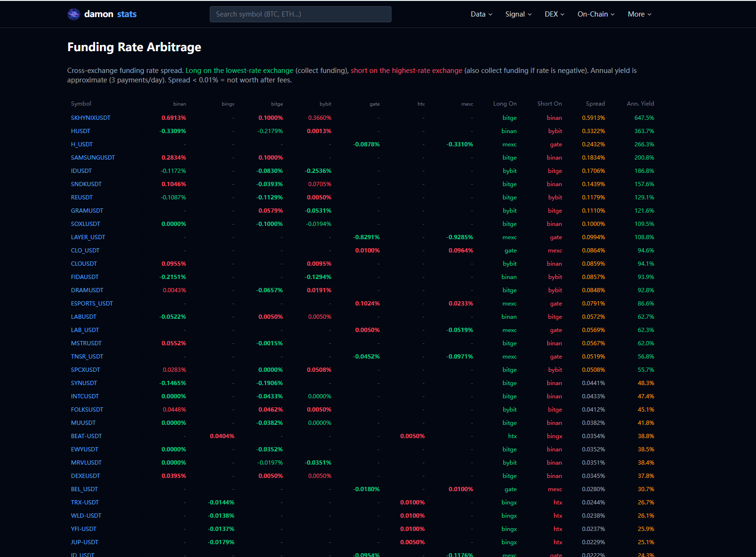This screenshot has height=557, width=756.
Task: Click the bybit column header
Action: [325, 104]
